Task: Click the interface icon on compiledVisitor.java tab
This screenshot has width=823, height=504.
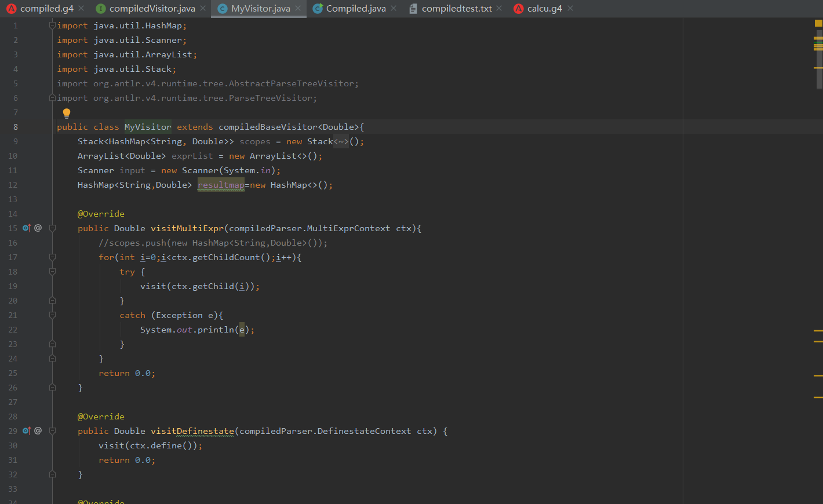Action: tap(101, 8)
